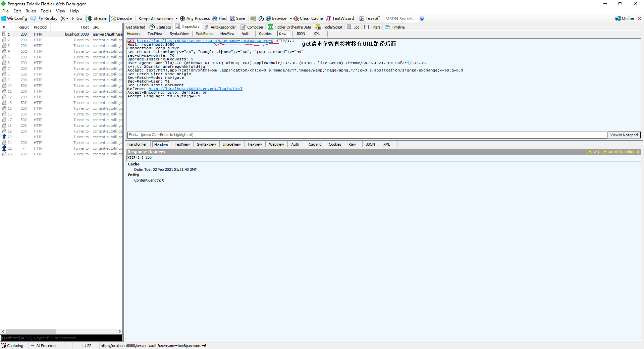Click the Online status indicator
644x349 pixels.
625,18
